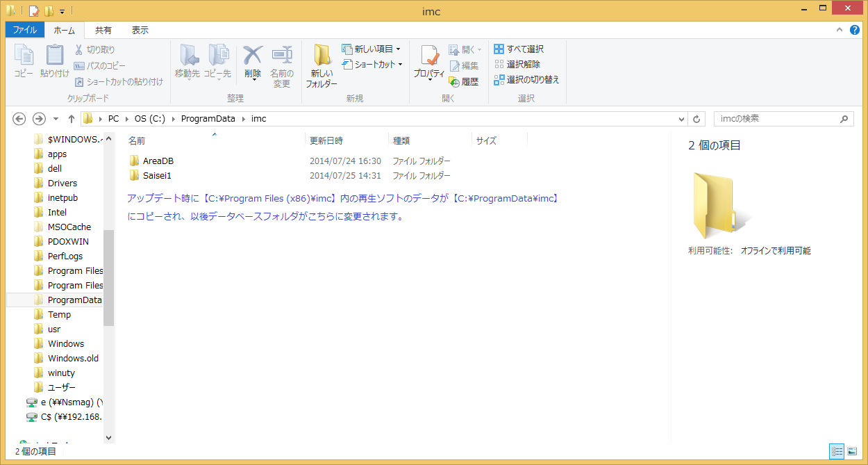Click the navigation pane vertical scrollbar

pos(108,278)
